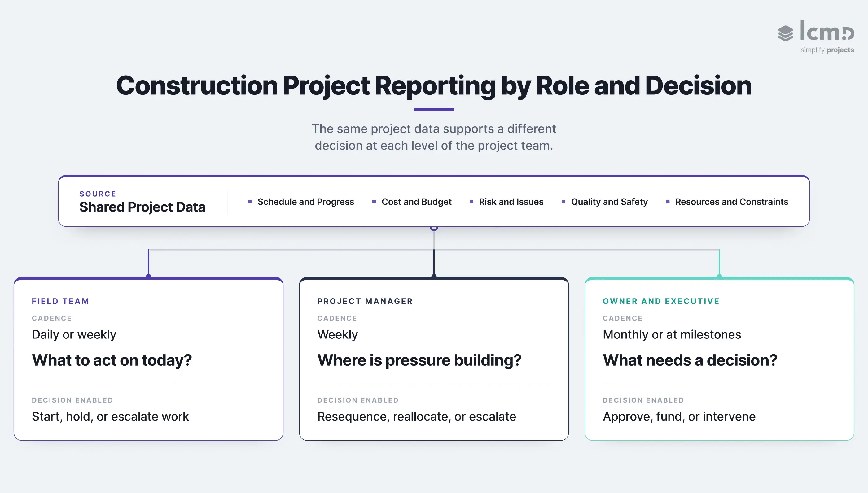Click the lcmd wordmark logo text
Image resolution: width=868 pixels, height=493 pixels.
(827, 30)
